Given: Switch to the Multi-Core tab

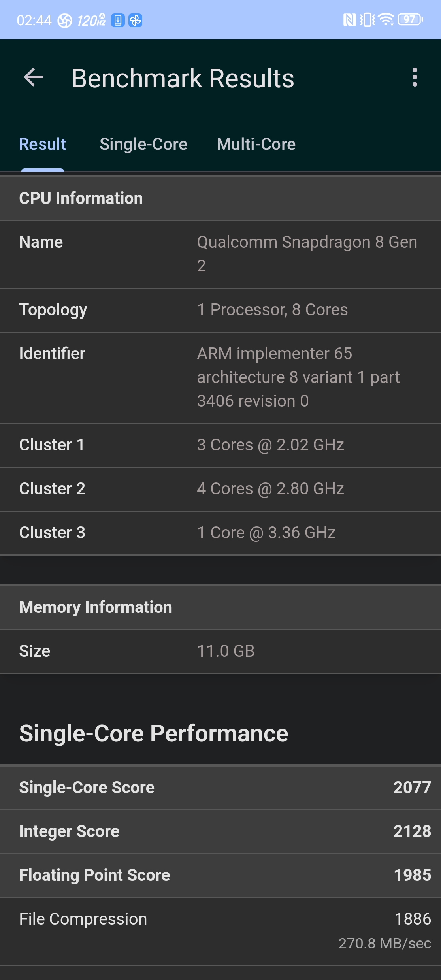Looking at the screenshot, I should 256,144.
